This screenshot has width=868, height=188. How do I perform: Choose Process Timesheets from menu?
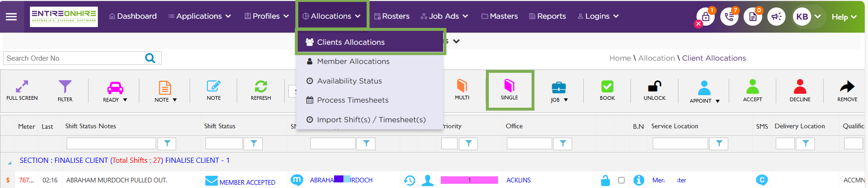click(352, 100)
